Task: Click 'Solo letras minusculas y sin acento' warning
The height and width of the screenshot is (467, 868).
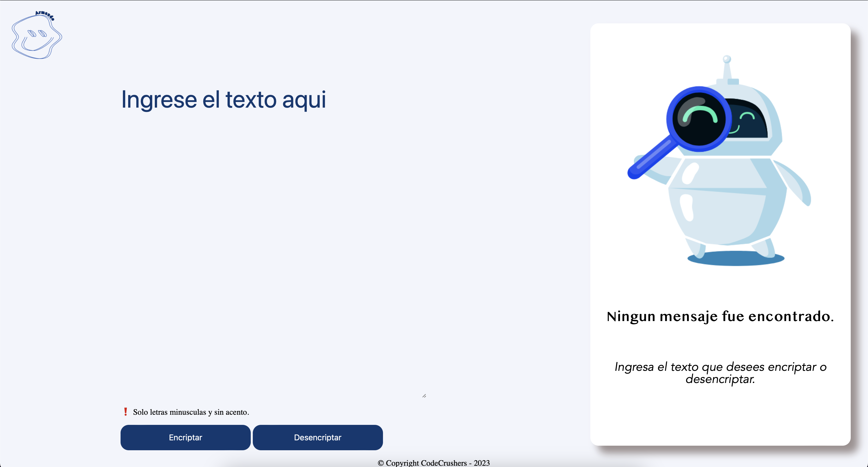Action: point(191,412)
